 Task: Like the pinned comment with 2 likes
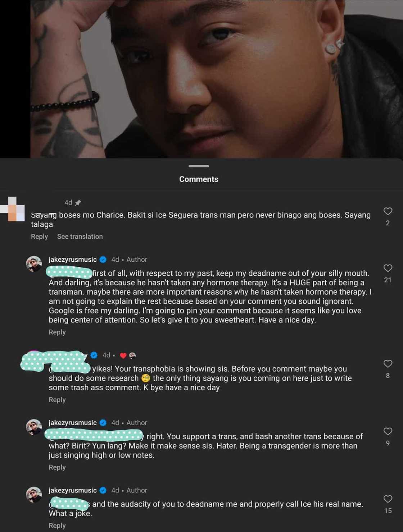388,211
